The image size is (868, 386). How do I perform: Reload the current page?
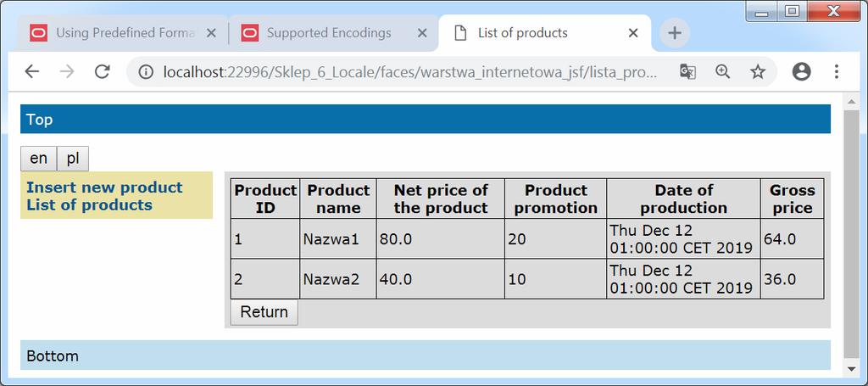click(x=102, y=72)
